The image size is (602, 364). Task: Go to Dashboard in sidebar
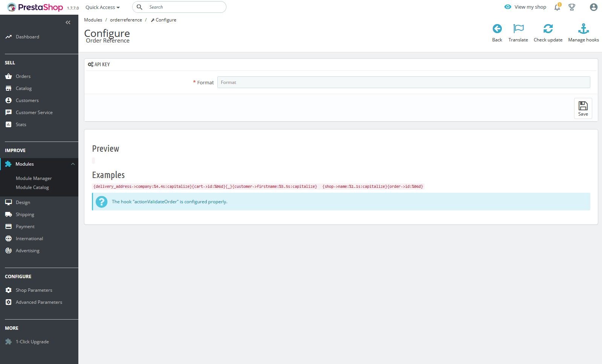tap(28, 37)
